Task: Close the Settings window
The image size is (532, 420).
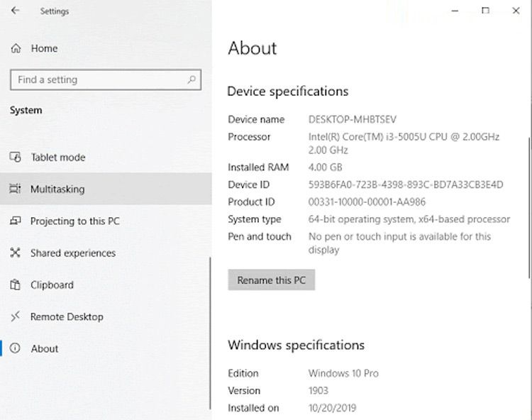Action: tap(516, 11)
